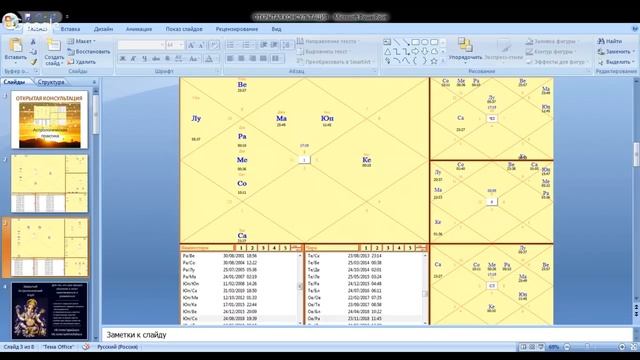Image resolution: width=640 pixels, height=360 pixels.
Task: Justify the paragraph text
Action: coord(263,59)
